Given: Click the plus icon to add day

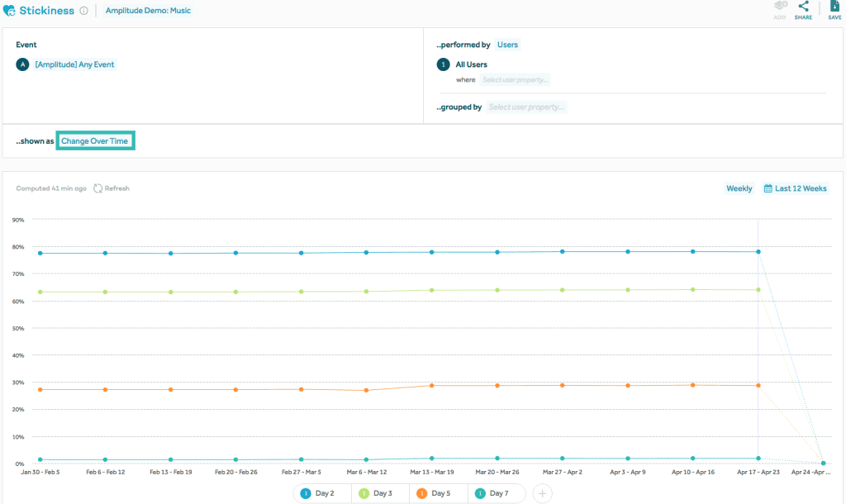Looking at the screenshot, I should [542, 493].
